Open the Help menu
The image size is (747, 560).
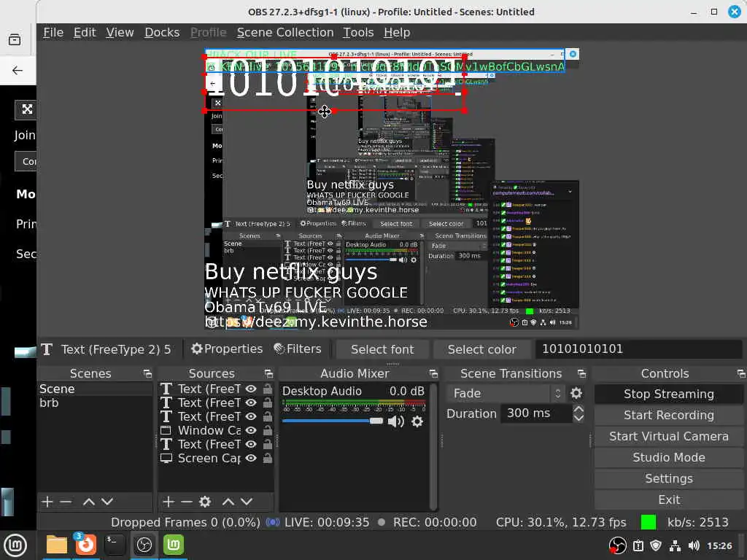(397, 32)
